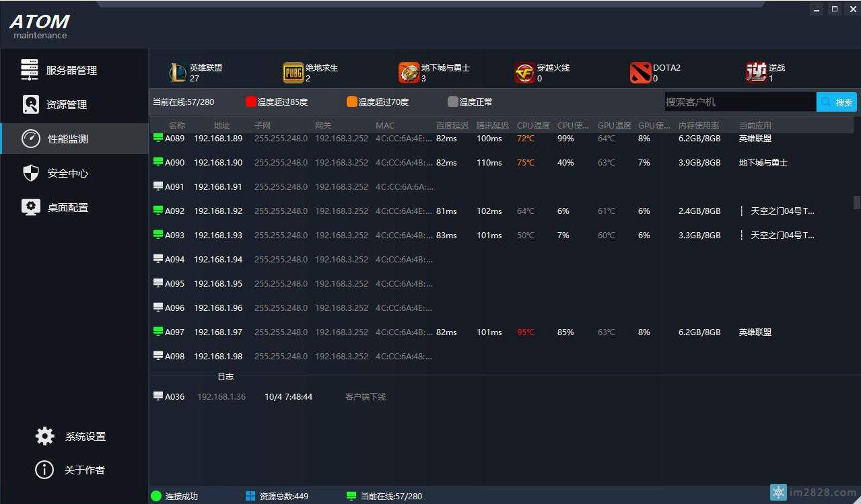Select the 穿越火线 game icon
The image size is (861, 504).
click(x=526, y=71)
